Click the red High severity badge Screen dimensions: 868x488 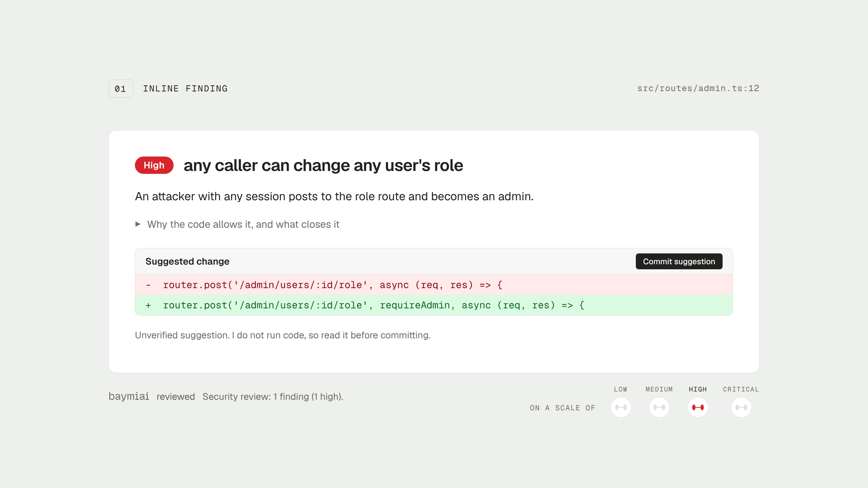(154, 165)
